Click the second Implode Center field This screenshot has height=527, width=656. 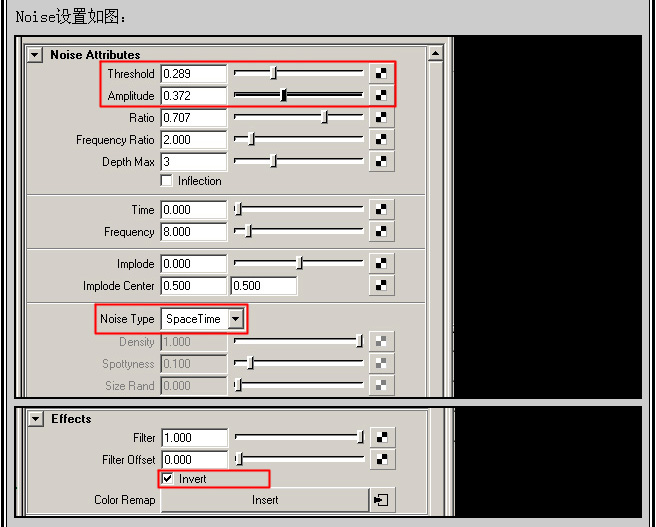(x=264, y=286)
